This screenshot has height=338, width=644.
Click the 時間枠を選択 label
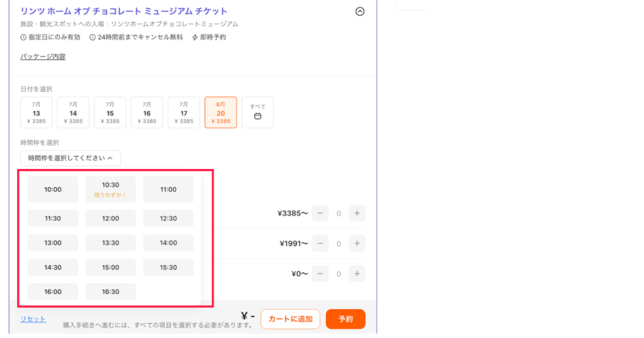pos(40,143)
